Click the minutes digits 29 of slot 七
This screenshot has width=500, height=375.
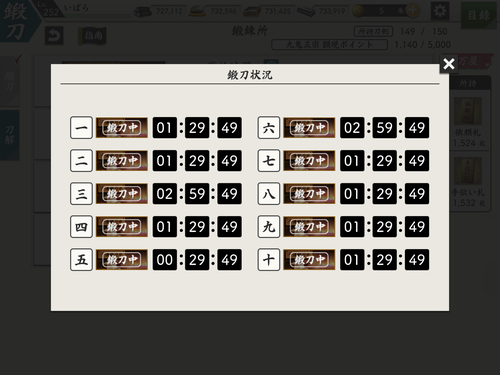(384, 161)
